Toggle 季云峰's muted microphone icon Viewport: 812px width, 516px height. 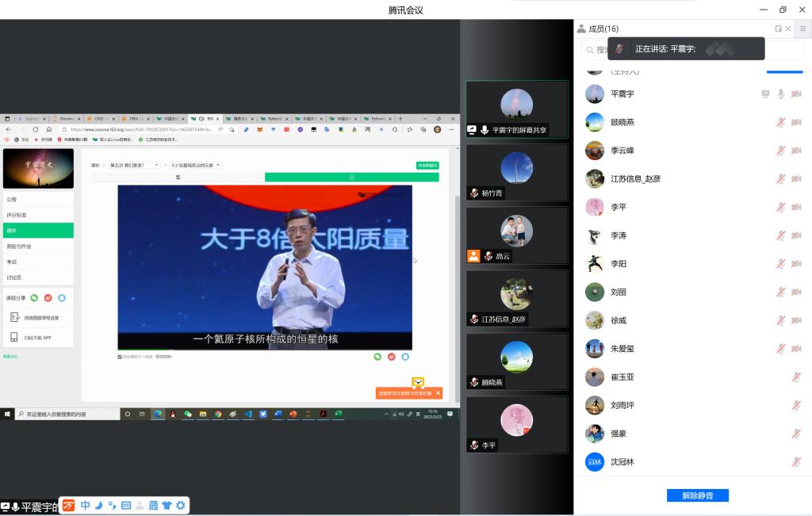[x=781, y=151]
